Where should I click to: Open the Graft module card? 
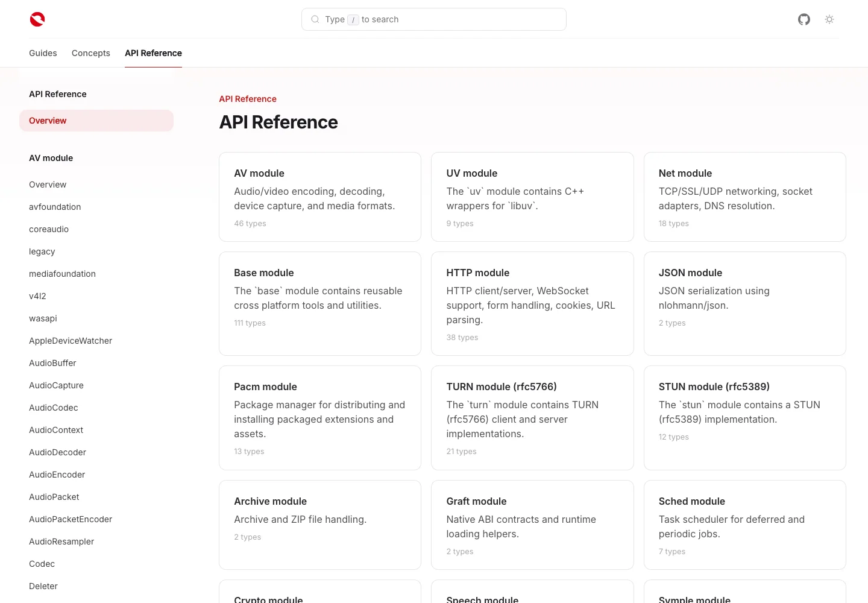point(532,525)
